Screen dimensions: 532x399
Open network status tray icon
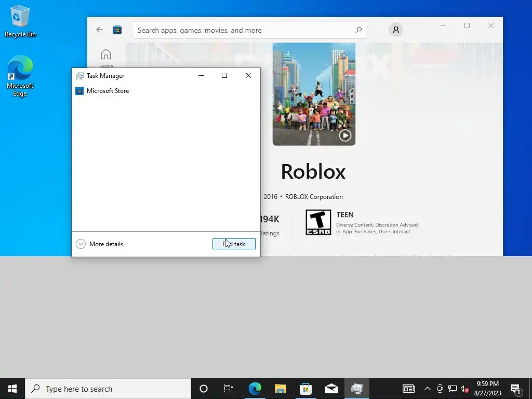coord(453,389)
